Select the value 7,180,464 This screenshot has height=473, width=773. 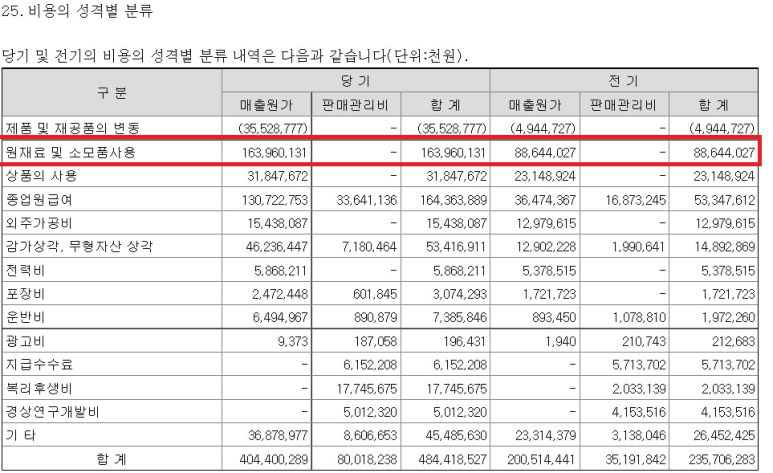[x=370, y=246]
